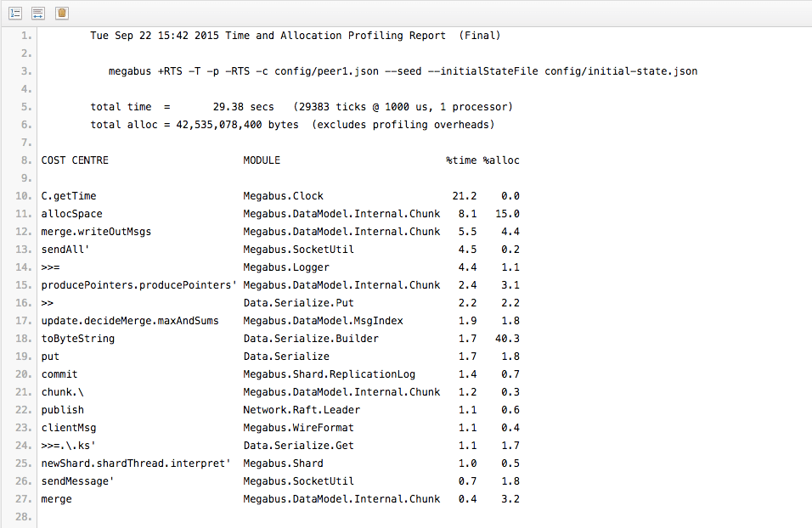Click line number 10 in the gutter
Screen dimensions: 812x528
(x=23, y=196)
